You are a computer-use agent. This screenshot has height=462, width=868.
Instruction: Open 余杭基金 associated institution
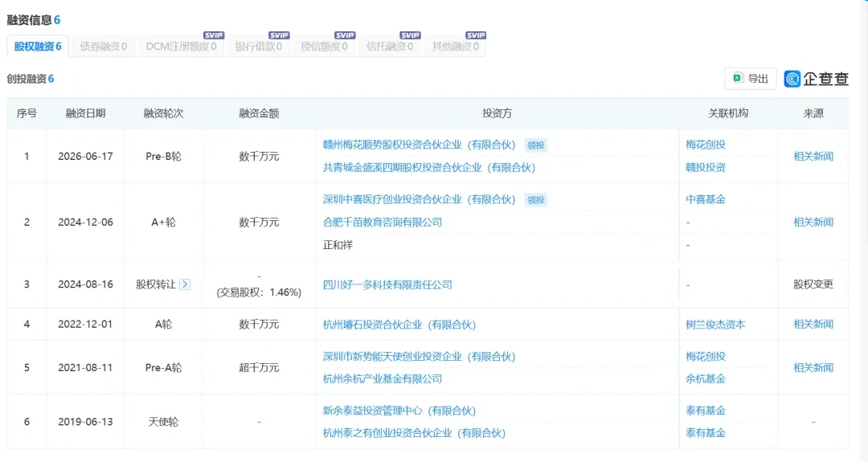coord(706,379)
